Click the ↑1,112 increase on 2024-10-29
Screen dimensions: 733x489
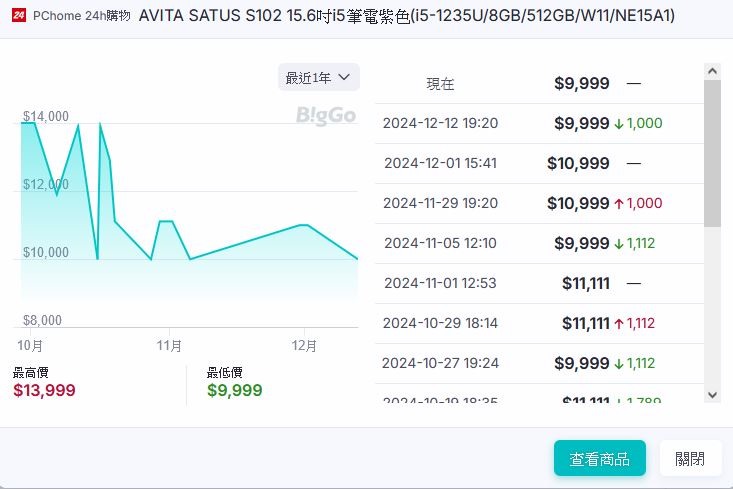coord(635,323)
